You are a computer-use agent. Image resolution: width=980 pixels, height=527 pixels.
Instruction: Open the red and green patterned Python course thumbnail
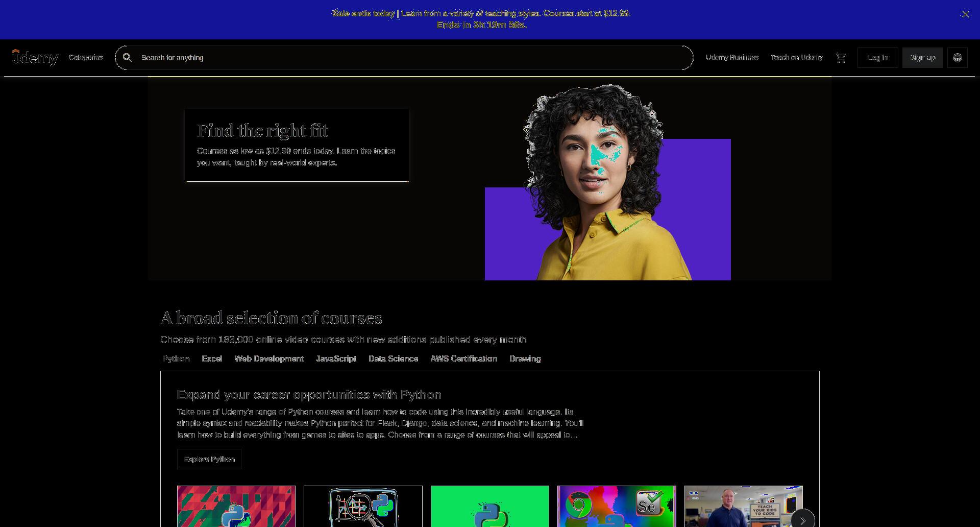coord(236,507)
